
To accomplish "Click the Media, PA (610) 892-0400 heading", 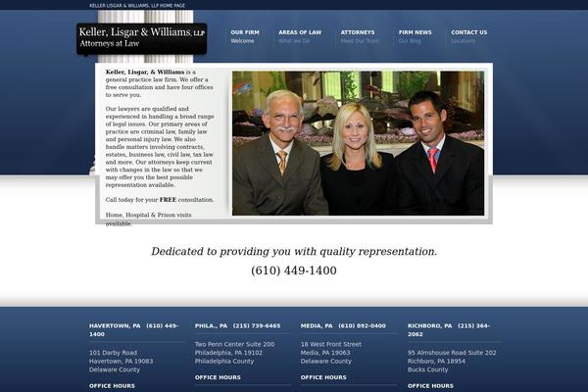I will (x=343, y=325).
